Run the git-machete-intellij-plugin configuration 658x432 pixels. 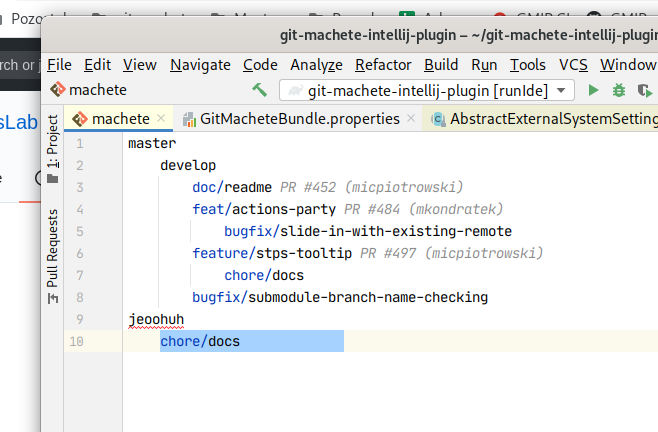coord(593,90)
